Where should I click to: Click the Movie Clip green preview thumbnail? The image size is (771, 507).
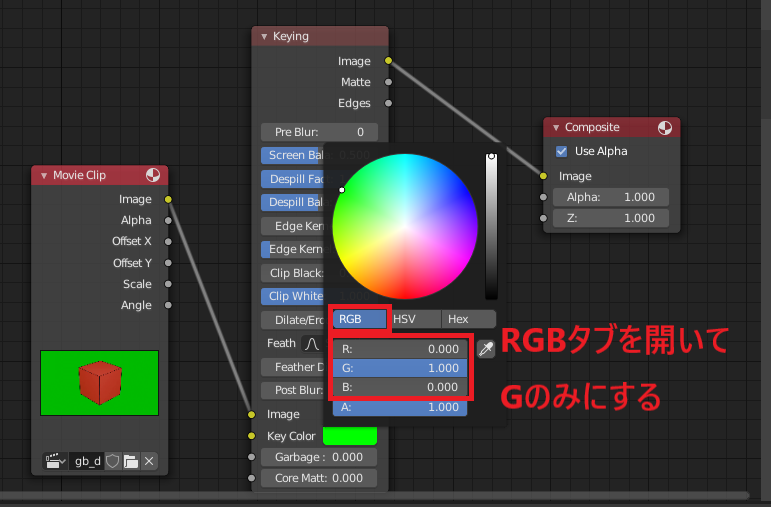tap(99, 383)
